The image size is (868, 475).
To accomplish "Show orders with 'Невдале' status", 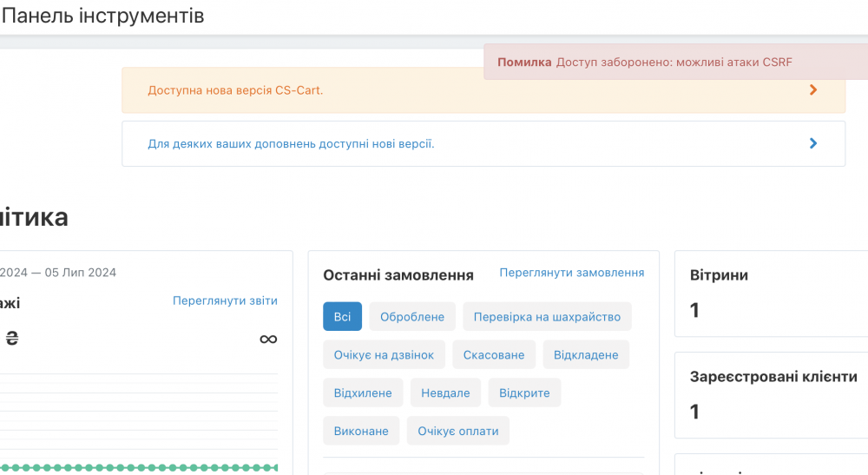I will click(445, 393).
